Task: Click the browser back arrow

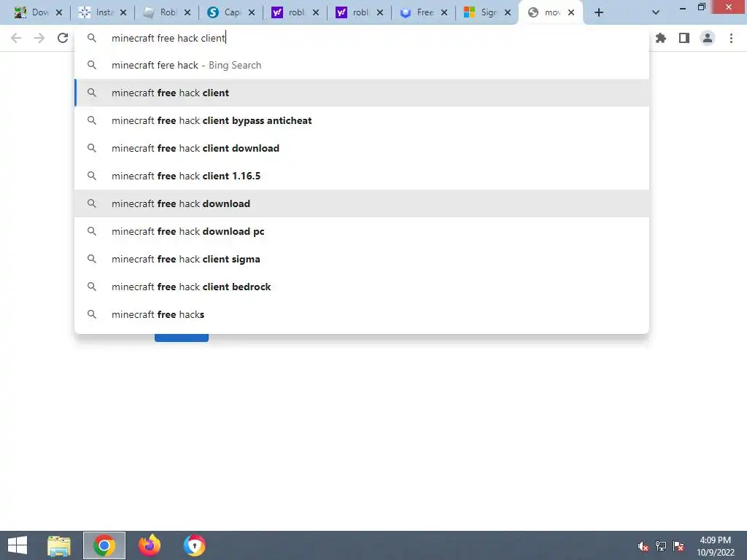Action: [16, 38]
